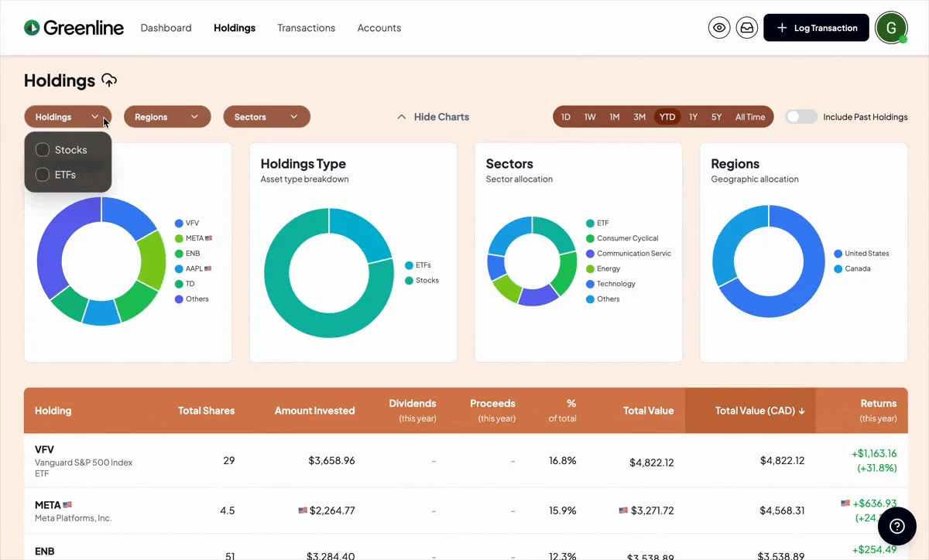Click Canada legend entry
This screenshot has width=929, height=560.
tap(852, 268)
